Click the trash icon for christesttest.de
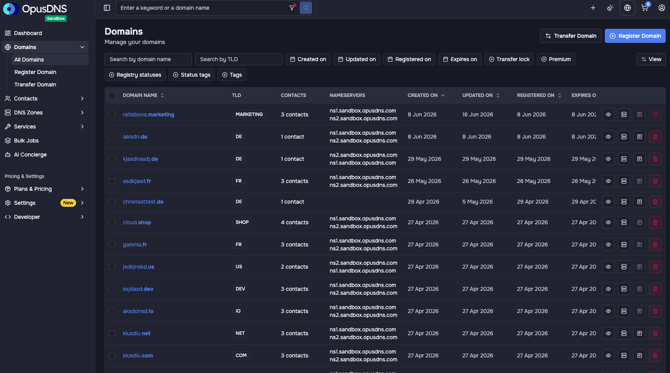 (x=655, y=202)
